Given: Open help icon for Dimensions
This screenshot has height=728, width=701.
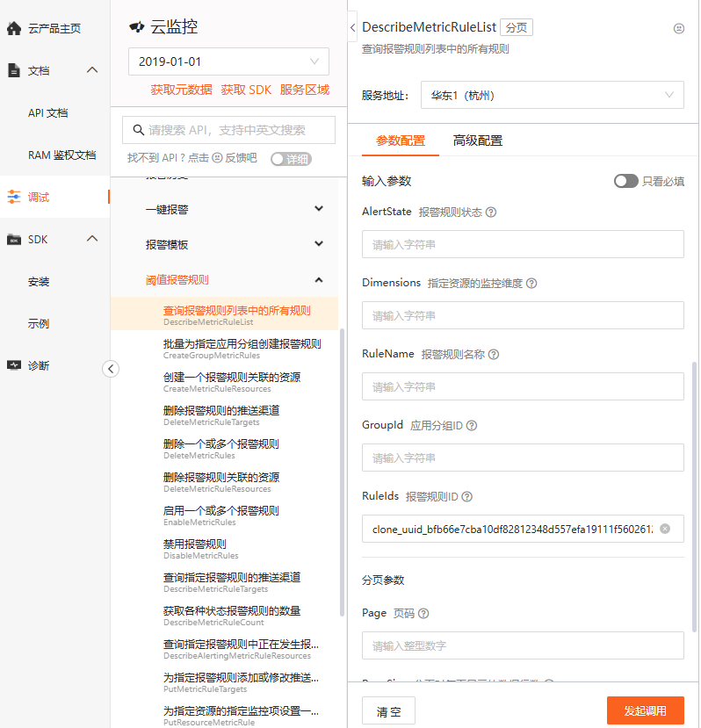Looking at the screenshot, I should point(531,284).
